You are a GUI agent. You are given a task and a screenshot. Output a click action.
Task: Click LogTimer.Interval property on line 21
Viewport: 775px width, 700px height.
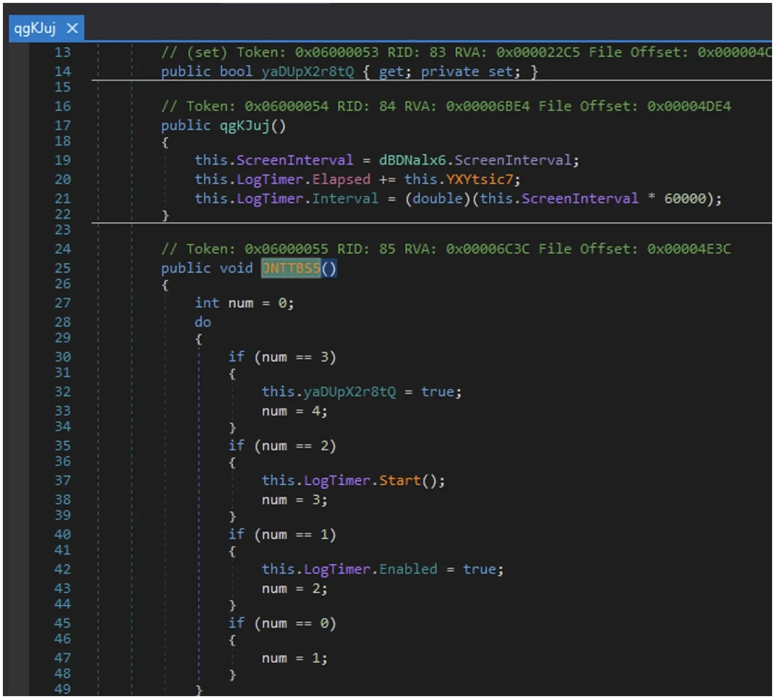345,199
